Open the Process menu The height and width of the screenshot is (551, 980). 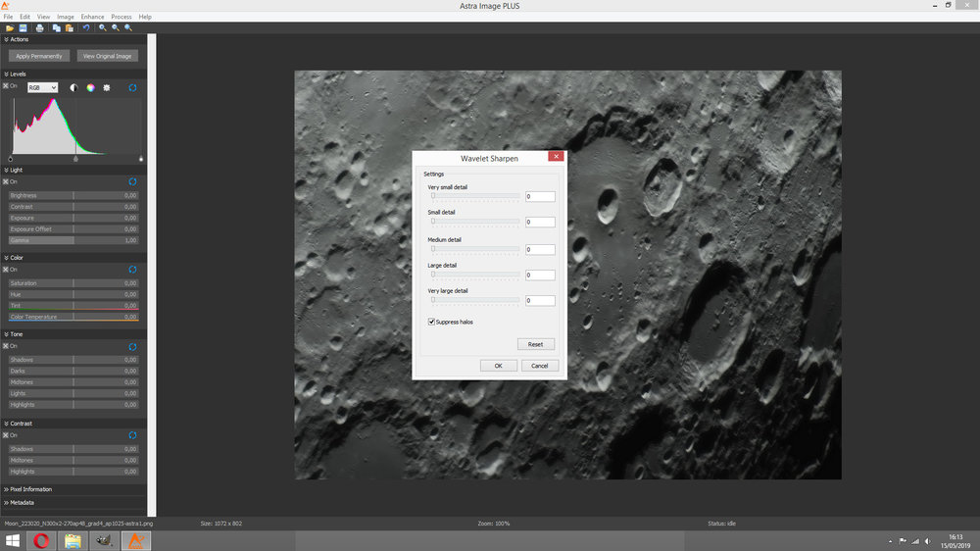122,17
